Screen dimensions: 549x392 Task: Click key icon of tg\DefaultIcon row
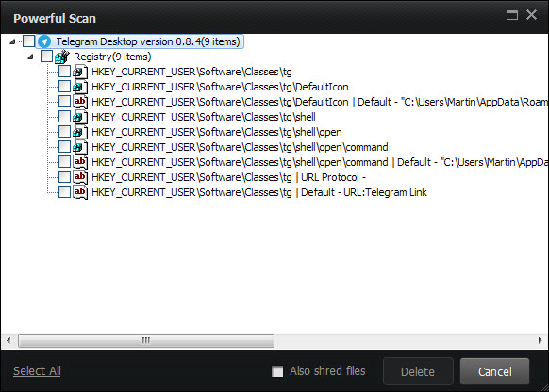point(80,87)
